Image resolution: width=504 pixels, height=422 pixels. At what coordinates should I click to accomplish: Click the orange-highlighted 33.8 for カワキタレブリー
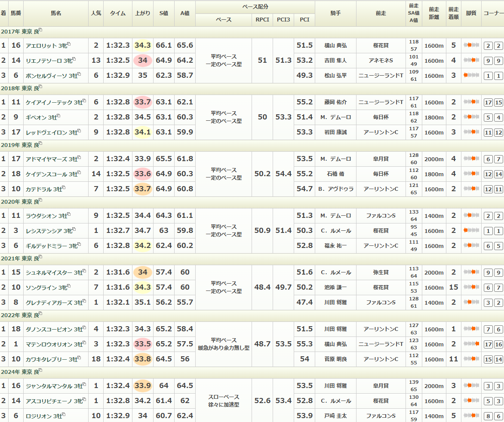[x=142, y=359]
